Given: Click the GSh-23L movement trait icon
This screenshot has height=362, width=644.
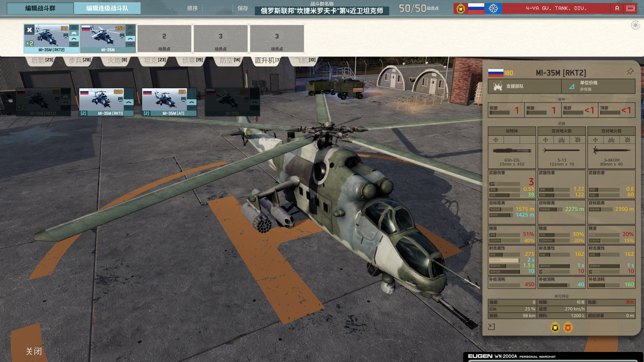Looking at the screenshot, I should [x=496, y=140].
